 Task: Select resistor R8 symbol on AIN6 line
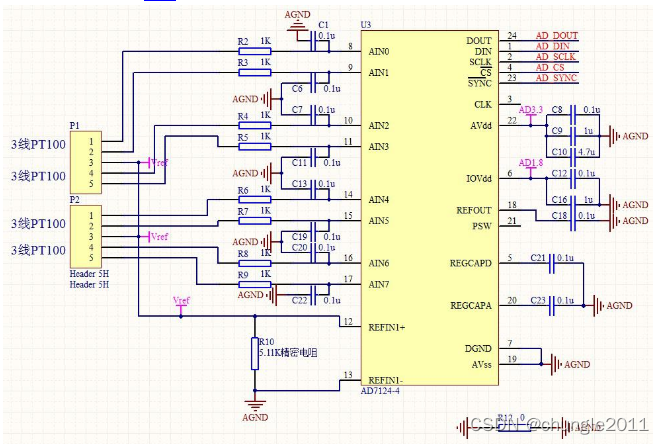(255, 263)
